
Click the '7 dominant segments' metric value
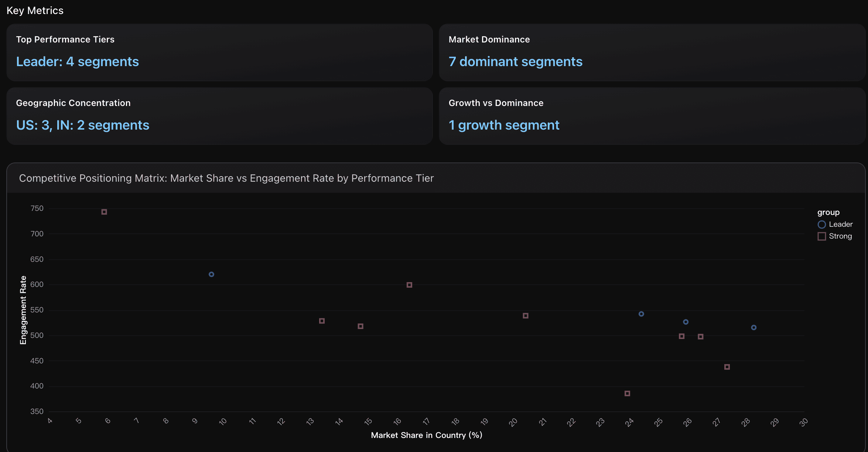pos(515,61)
